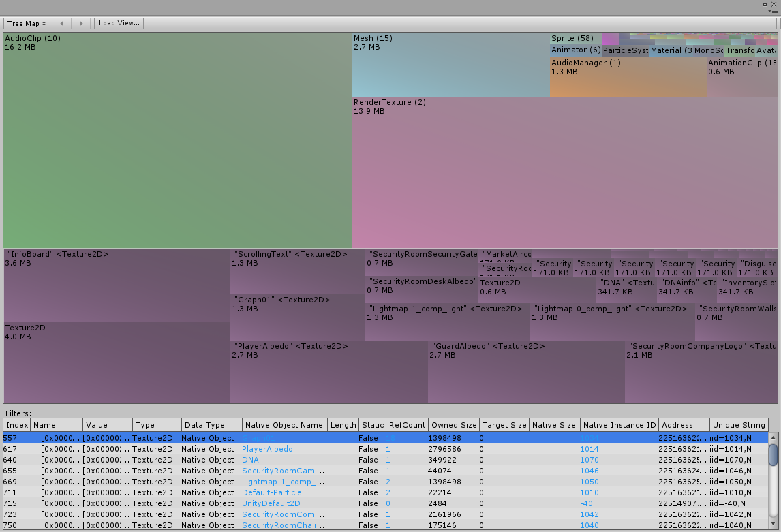Click Native Instance ID 1046 for SecurityRoomCam
This screenshot has width=781, height=532.
click(589, 471)
